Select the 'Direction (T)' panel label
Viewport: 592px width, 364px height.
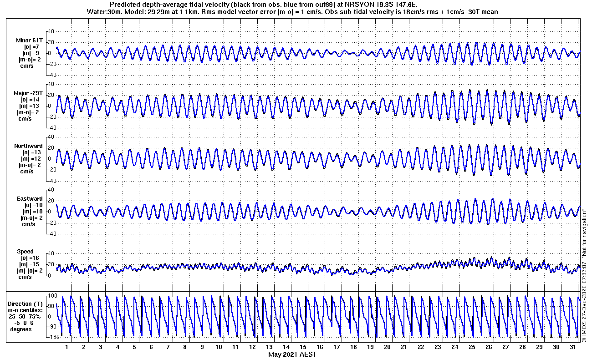point(26,303)
